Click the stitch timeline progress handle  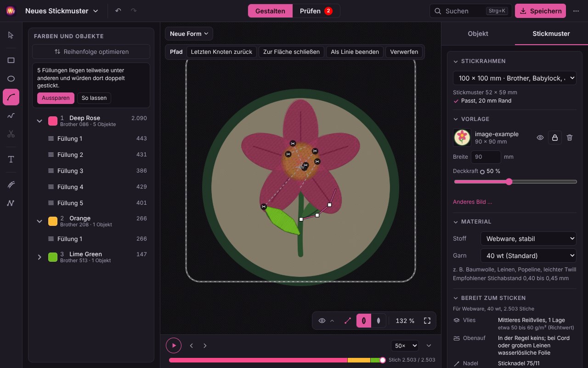(x=383, y=360)
